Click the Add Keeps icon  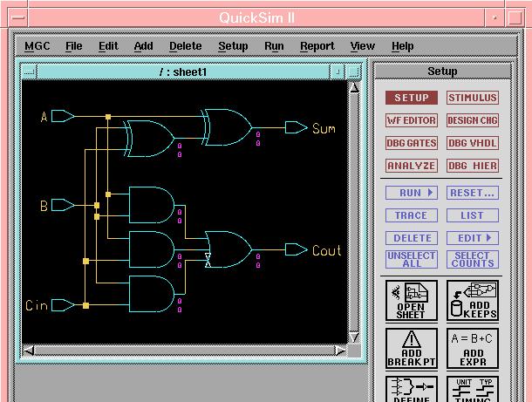click(x=473, y=301)
